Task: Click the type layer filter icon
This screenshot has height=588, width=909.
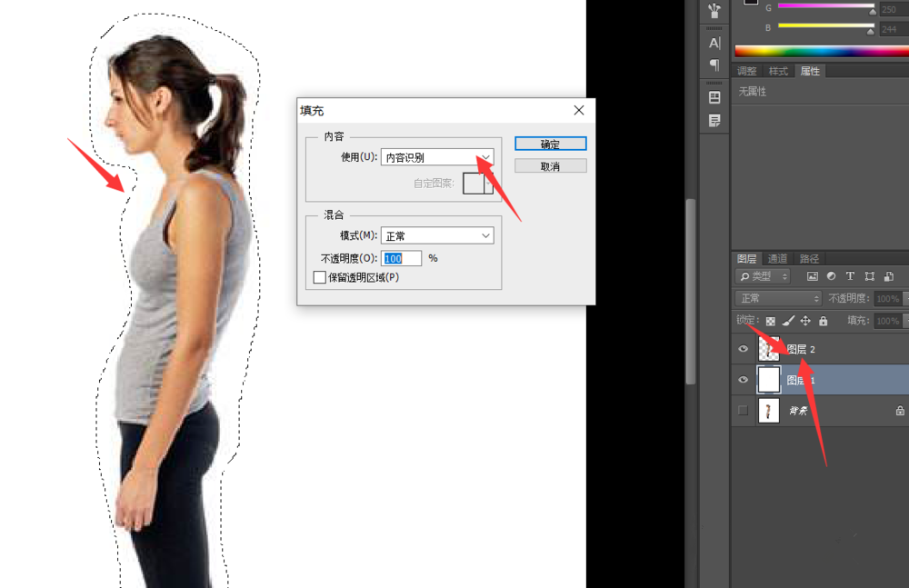Action: click(850, 276)
